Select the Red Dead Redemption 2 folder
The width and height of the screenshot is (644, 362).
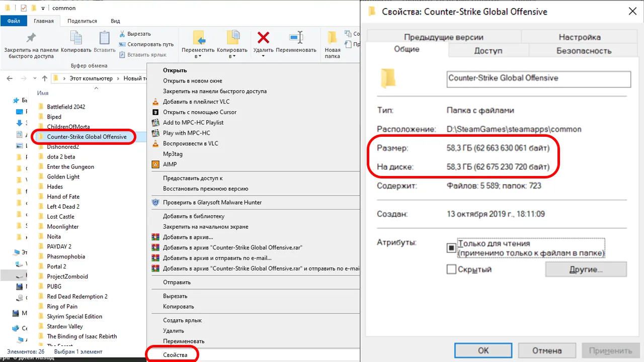click(x=77, y=297)
